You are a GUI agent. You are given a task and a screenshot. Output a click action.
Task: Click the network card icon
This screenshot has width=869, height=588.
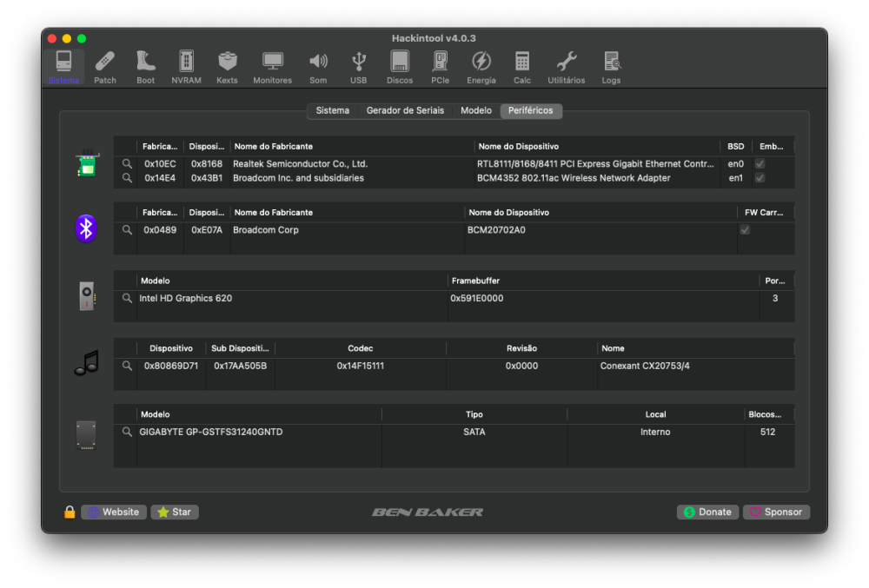point(86,163)
